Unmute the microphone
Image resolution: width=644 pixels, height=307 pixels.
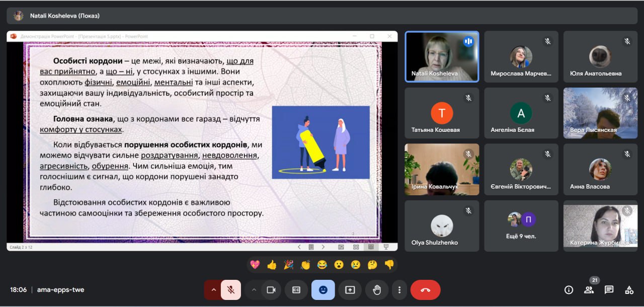click(231, 290)
